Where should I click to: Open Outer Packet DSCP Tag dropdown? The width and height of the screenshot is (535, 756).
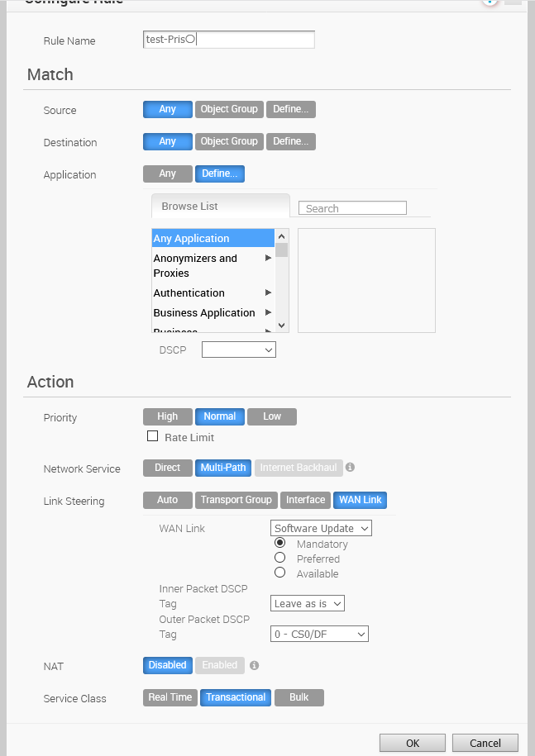coord(319,634)
